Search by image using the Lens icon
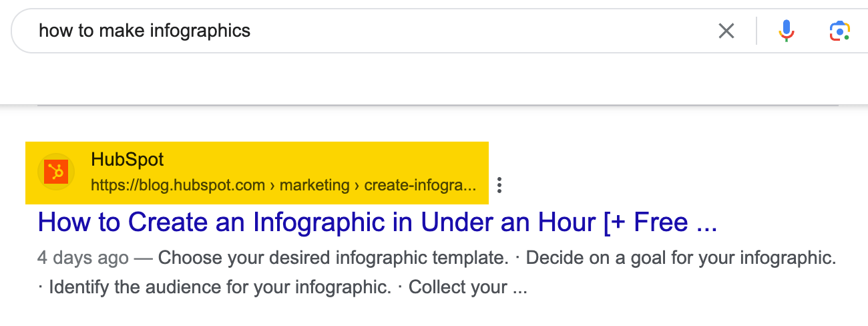The width and height of the screenshot is (868, 326). [x=839, y=31]
